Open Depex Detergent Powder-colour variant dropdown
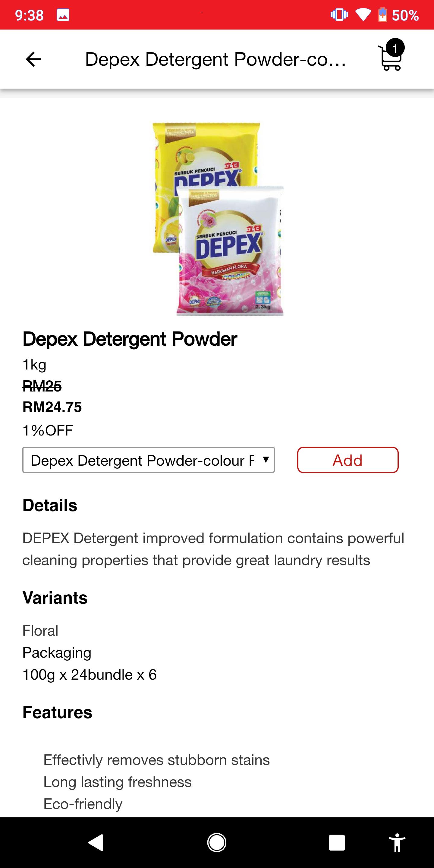The height and width of the screenshot is (868, 434). coord(149,460)
